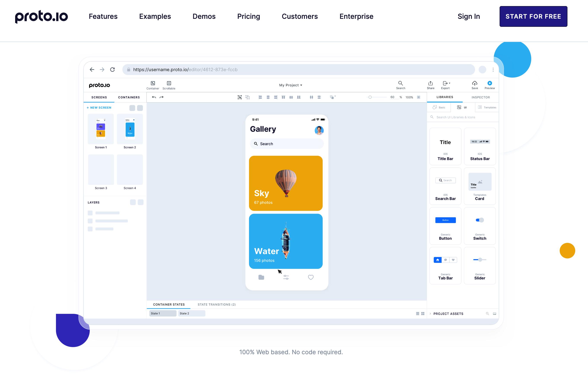Screen dimensions: 588x391
Task: Click the Share icon in editor
Action: coord(430,83)
